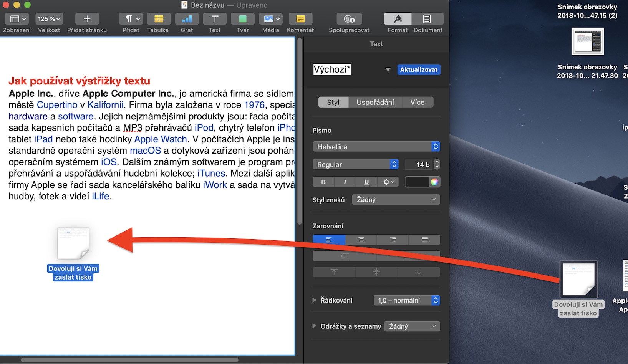Image resolution: width=628 pixels, height=364 pixels.
Task: Add a comment with Komentář icon
Action: coord(300,19)
